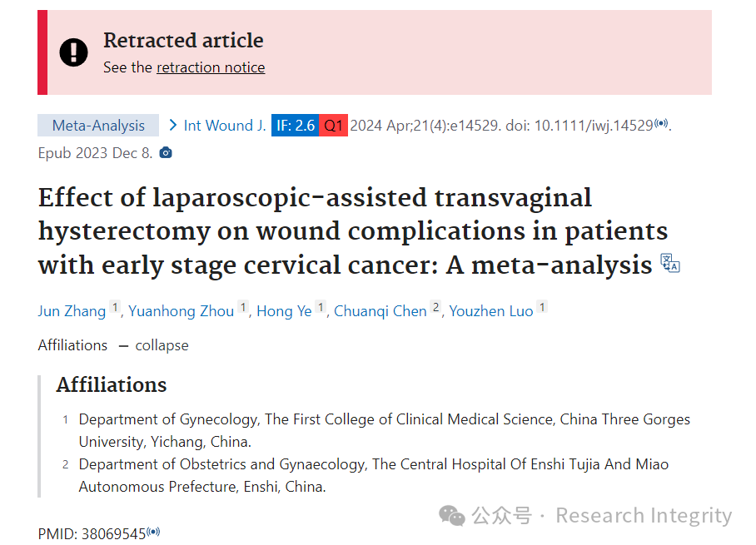Image resolution: width=756 pixels, height=545 pixels.
Task: Expand the Int Wound J. journal menu
Action: [225, 126]
